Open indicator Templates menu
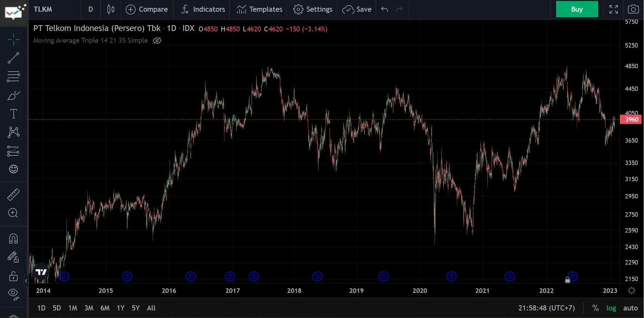Screen dimensions: 644x318 pyautogui.click(x=259, y=9)
